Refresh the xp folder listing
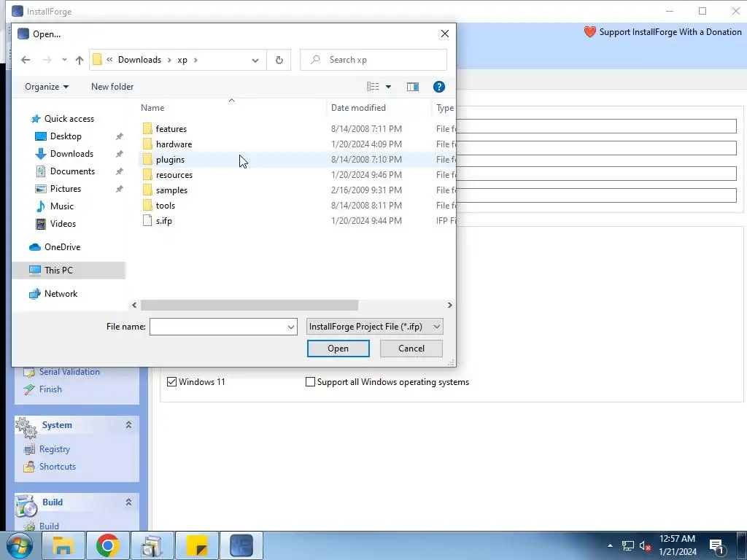Screen dimensions: 747x560 click(x=279, y=60)
